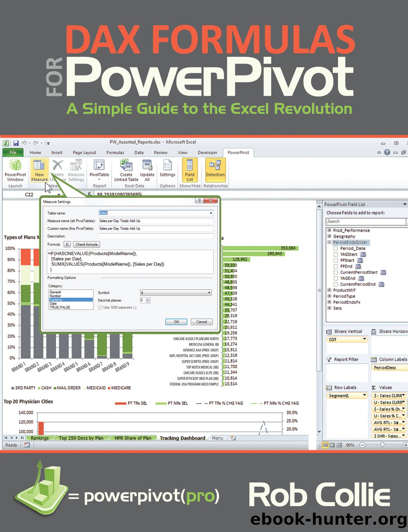Expand the Prod_Performance table node

(329, 230)
